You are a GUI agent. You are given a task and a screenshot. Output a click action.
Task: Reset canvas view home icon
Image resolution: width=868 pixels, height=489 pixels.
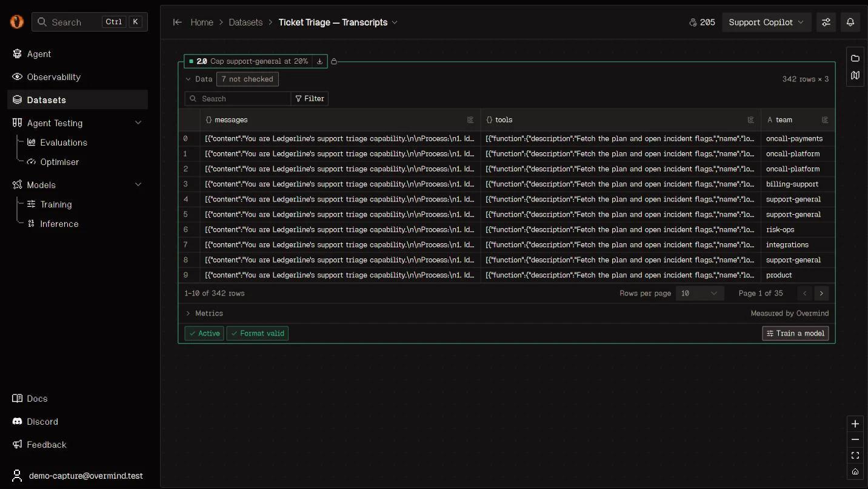pos(855,471)
